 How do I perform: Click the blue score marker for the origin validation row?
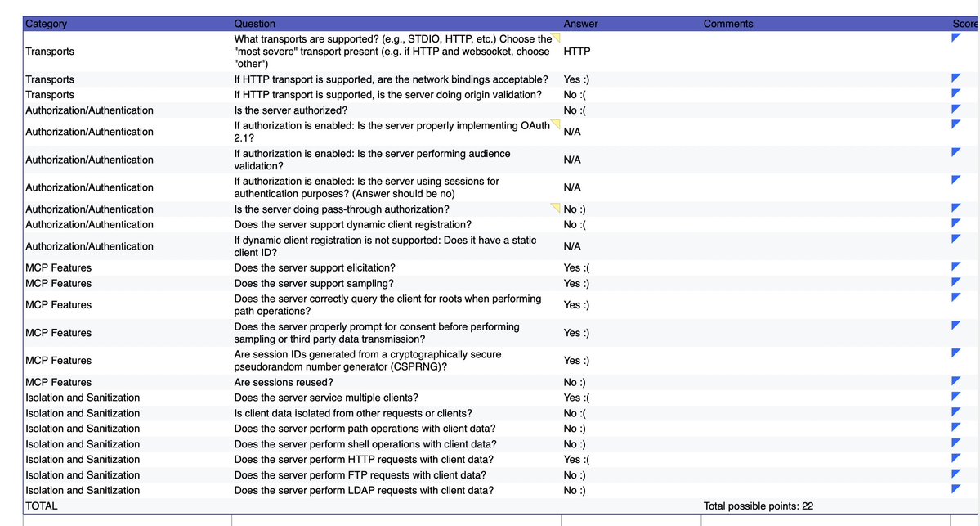pos(955,93)
